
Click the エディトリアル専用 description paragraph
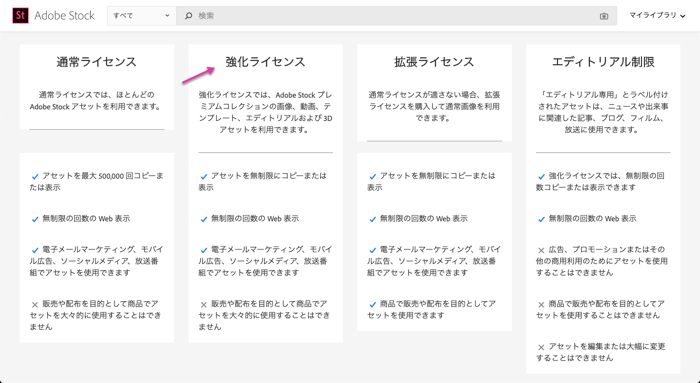(603, 112)
